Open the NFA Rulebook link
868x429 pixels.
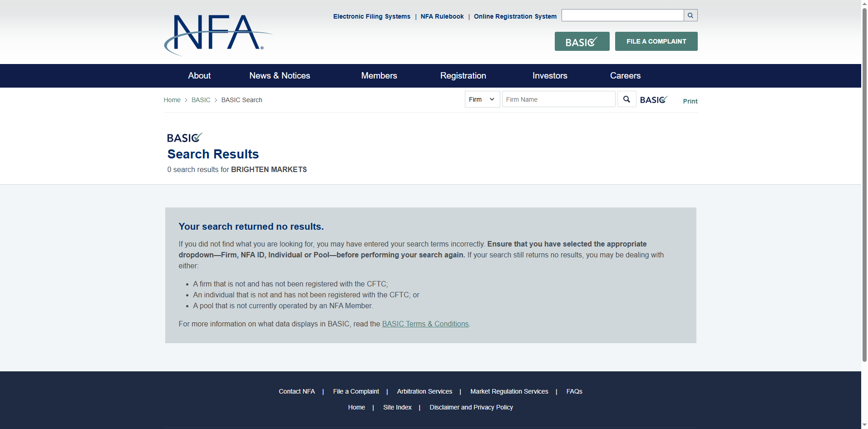(x=442, y=16)
